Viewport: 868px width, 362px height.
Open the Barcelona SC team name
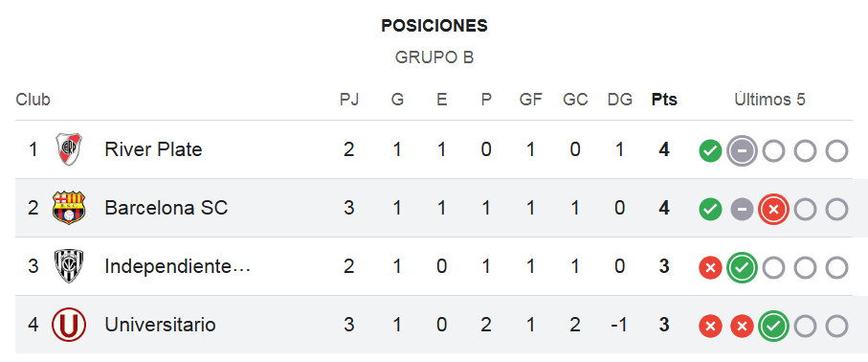click(x=167, y=208)
